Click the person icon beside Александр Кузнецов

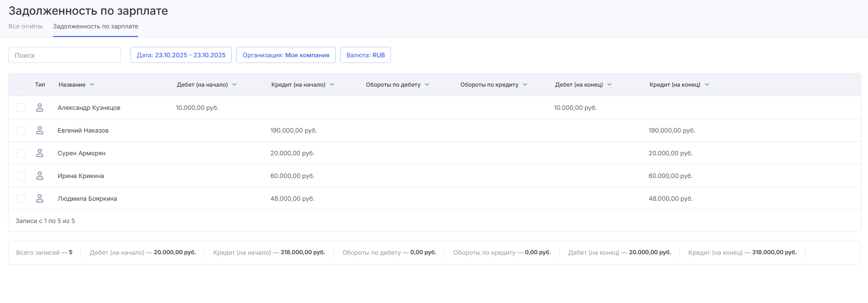40,107
